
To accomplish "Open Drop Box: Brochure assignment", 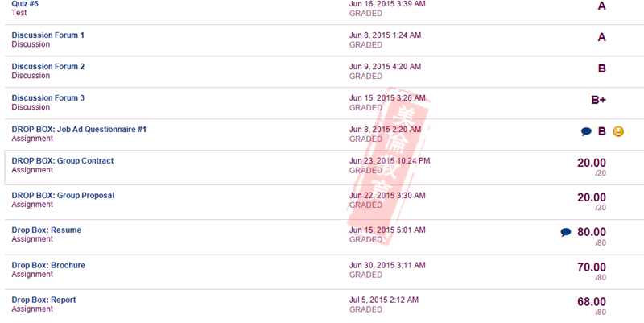I will click(48, 266).
